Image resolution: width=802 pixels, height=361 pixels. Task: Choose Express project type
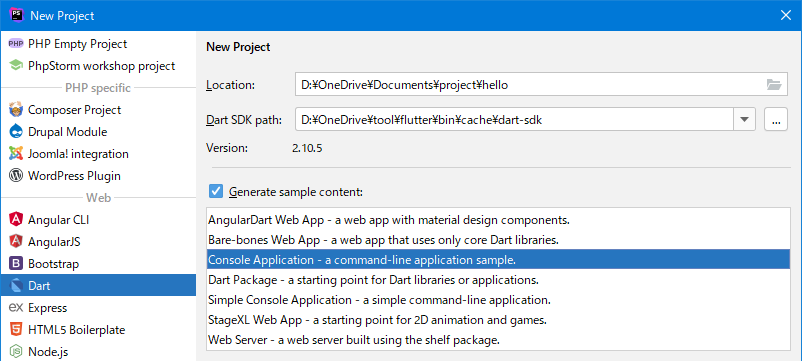tap(98, 308)
